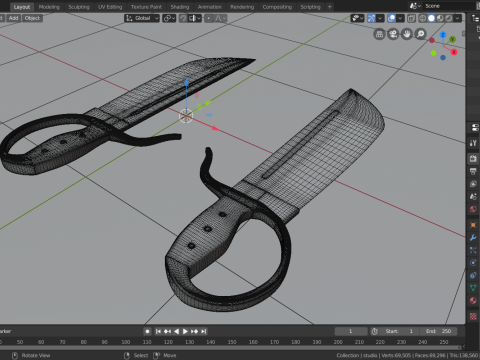Open the View Layer properties tab
The width and height of the screenshot is (480, 360).
pyautogui.click(x=473, y=184)
